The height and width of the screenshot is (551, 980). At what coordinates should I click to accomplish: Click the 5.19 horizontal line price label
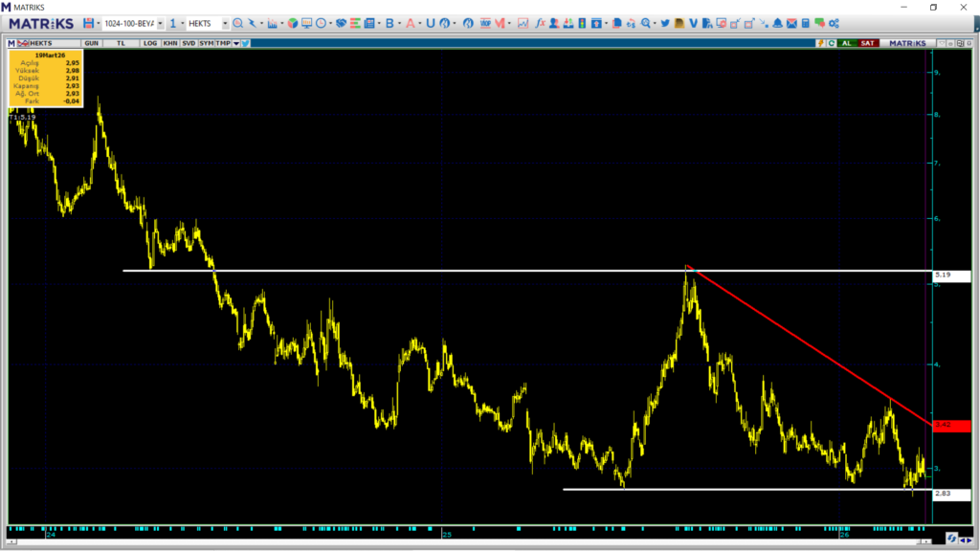[x=952, y=275]
